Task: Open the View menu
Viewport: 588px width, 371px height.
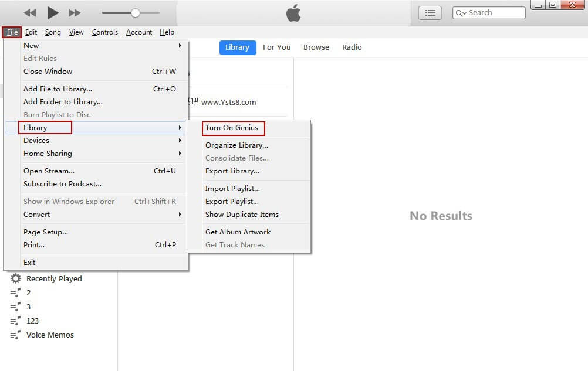Action: 76,32
